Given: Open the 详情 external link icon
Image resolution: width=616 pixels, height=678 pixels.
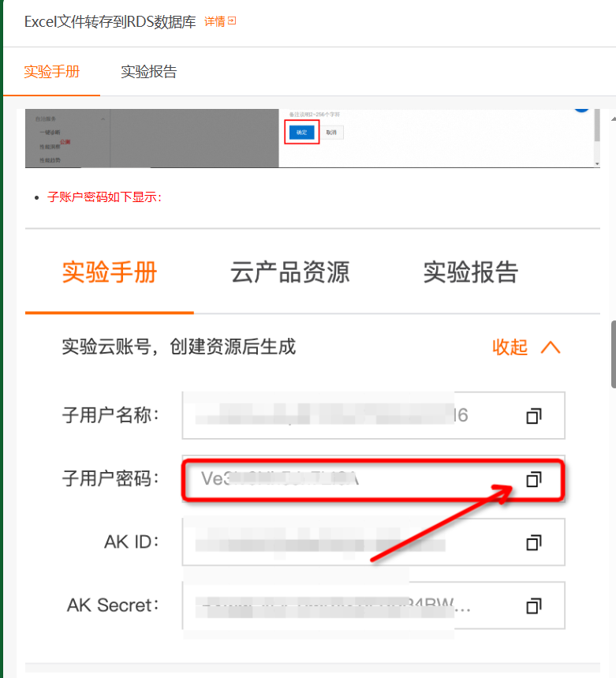Looking at the screenshot, I should pyautogui.click(x=232, y=21).
